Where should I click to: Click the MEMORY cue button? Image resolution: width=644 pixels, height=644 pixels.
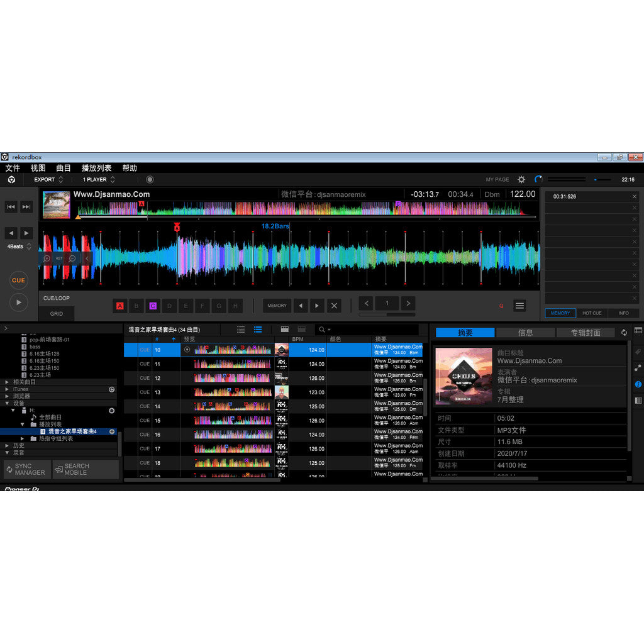coord(277,306)
